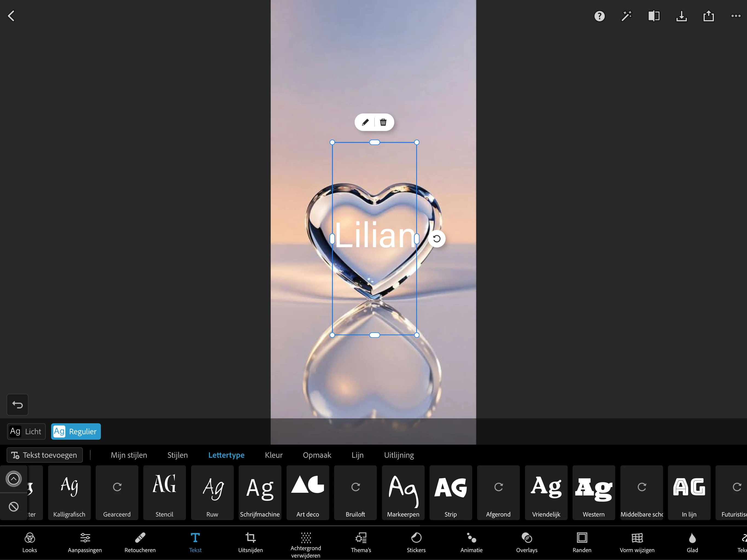Tap the magic wand auto-enhance icon
The image size is (747, 560).
click(626, 16)
